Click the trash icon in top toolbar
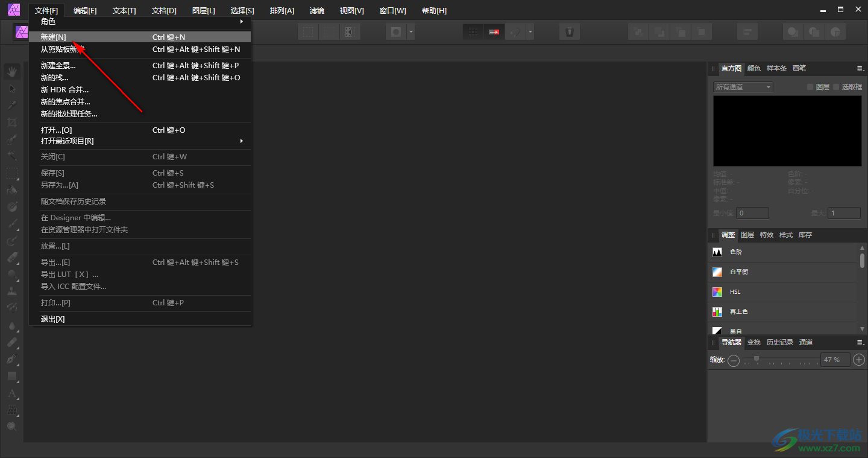This screenshot has height=458, width=868. [569, 32]
